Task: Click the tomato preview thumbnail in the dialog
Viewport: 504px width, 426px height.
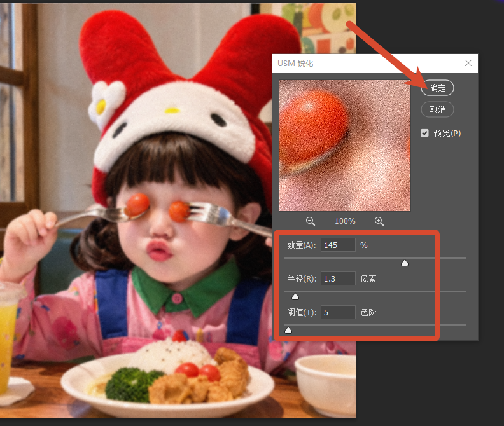Action: [344, 146]
